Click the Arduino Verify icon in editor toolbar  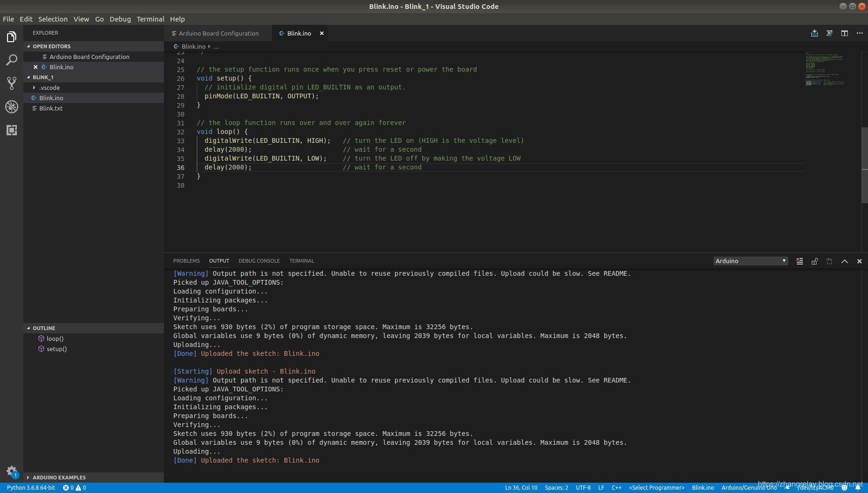pyautogui.click(x=830, y=33)
